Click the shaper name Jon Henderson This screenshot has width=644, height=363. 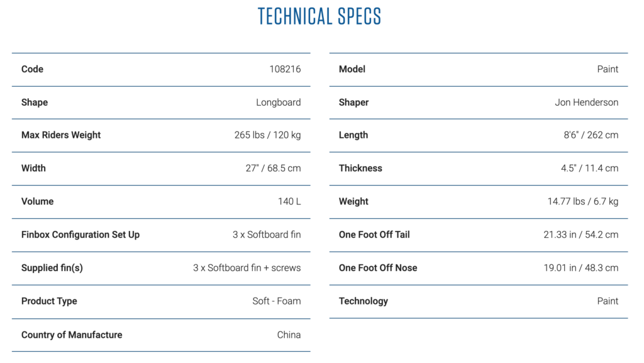tap(586, 103)
